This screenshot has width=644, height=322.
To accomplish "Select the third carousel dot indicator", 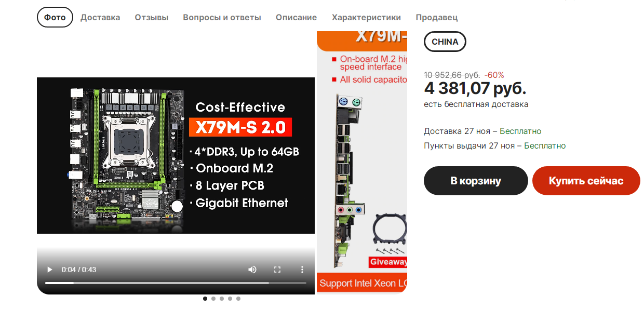I will click(x=222, y=299).
